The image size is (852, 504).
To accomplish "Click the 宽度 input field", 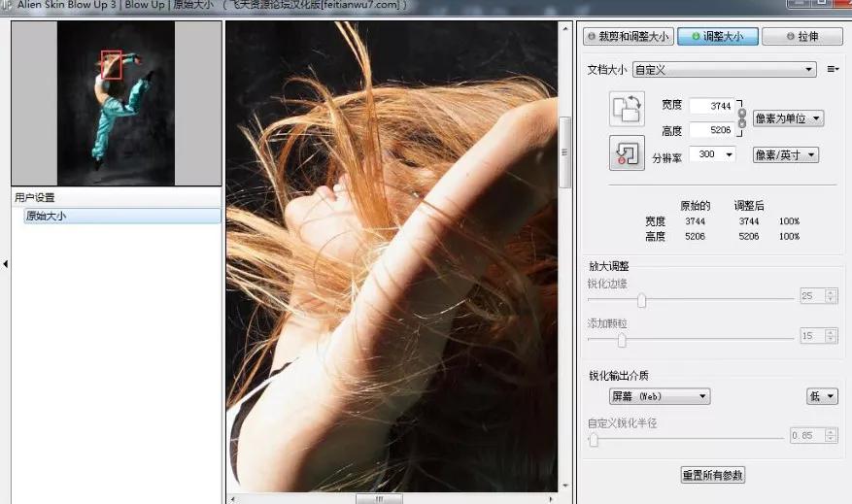I will [711, 106].
